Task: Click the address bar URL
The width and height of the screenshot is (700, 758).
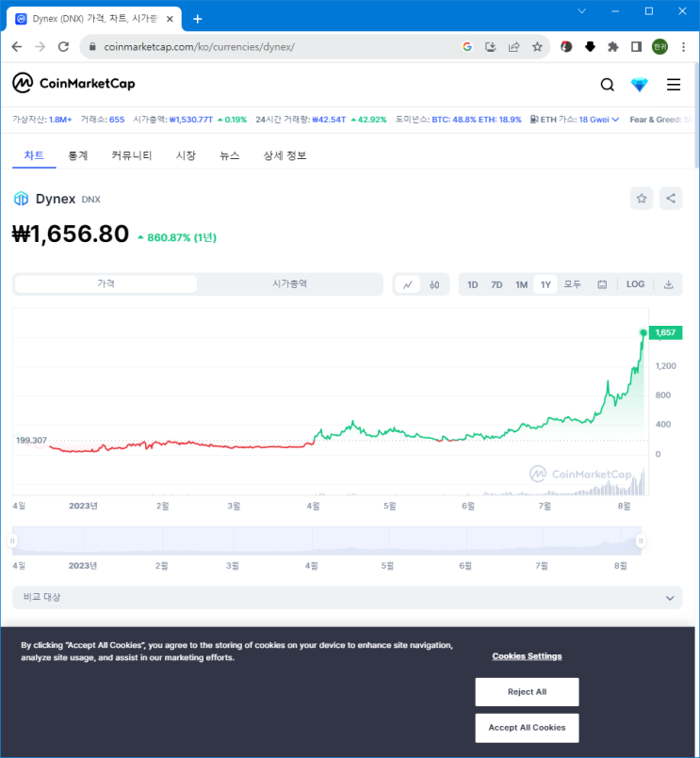Action: (x=200, y=47)
